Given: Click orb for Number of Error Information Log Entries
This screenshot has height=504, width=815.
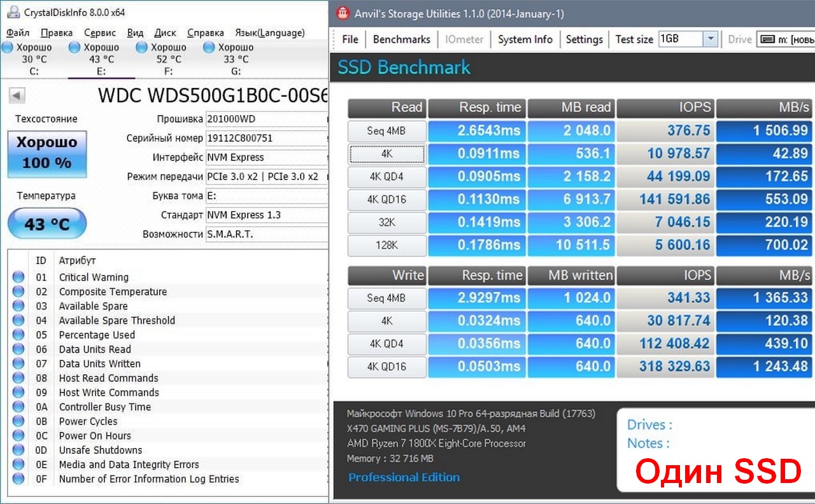Looking at the screenshot, I should (x=18, y=479).
